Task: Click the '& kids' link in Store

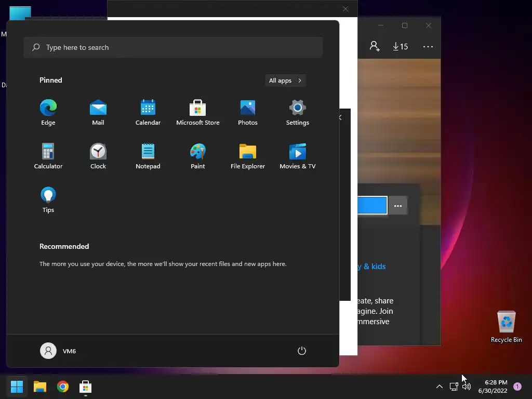Action: (375, 267)
